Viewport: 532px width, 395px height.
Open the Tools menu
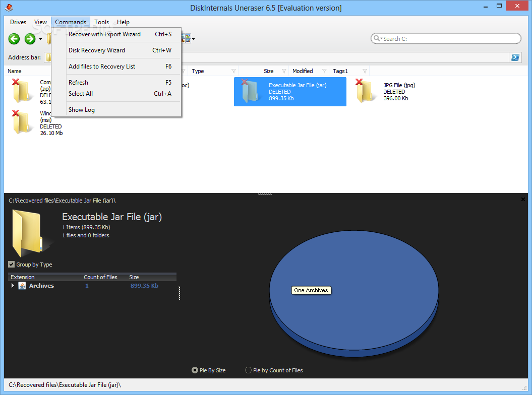click(101, 22)
